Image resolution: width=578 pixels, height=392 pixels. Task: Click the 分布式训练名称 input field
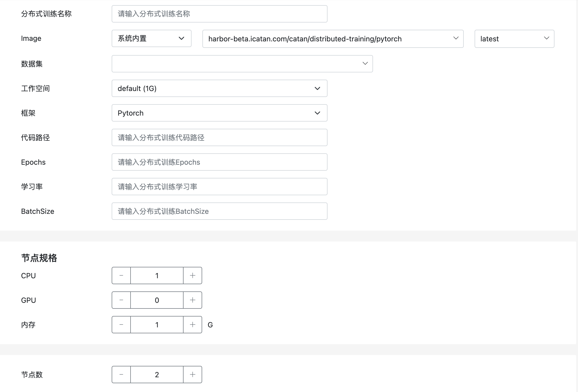[219, 14]
